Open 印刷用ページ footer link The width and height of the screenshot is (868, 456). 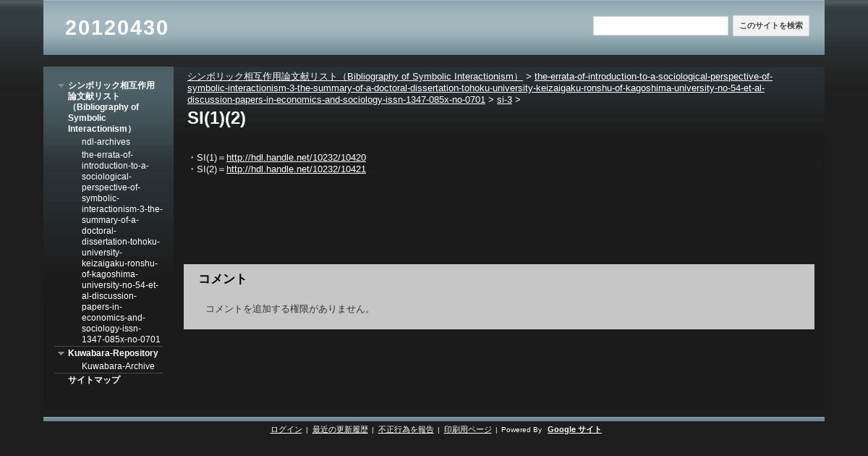pyautogui.click(x=467, y=430)
